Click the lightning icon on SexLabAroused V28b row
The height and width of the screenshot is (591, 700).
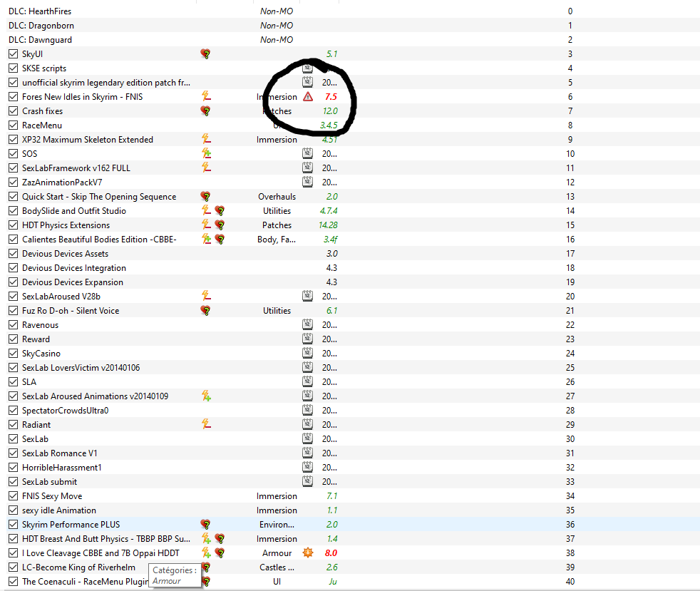[206, 296]
